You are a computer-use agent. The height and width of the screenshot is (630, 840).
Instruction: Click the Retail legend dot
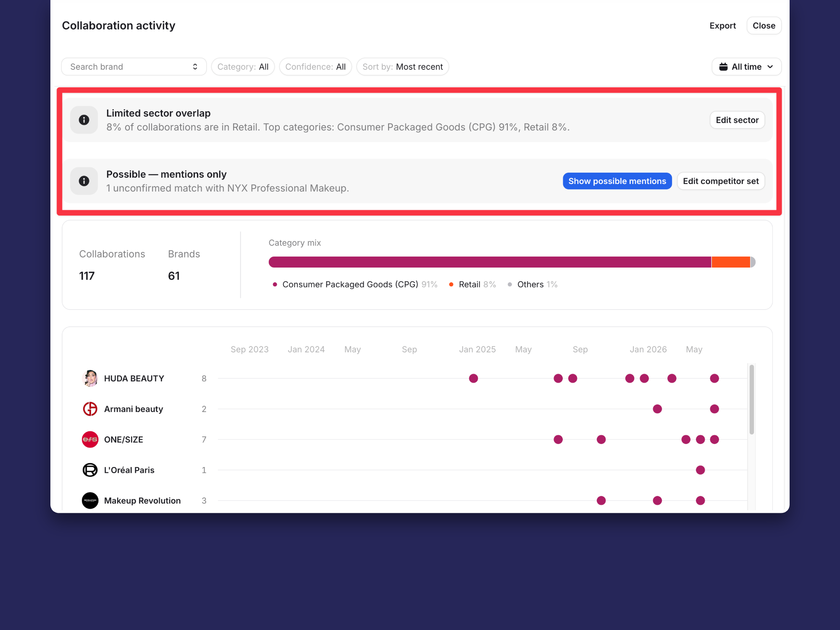451,284
